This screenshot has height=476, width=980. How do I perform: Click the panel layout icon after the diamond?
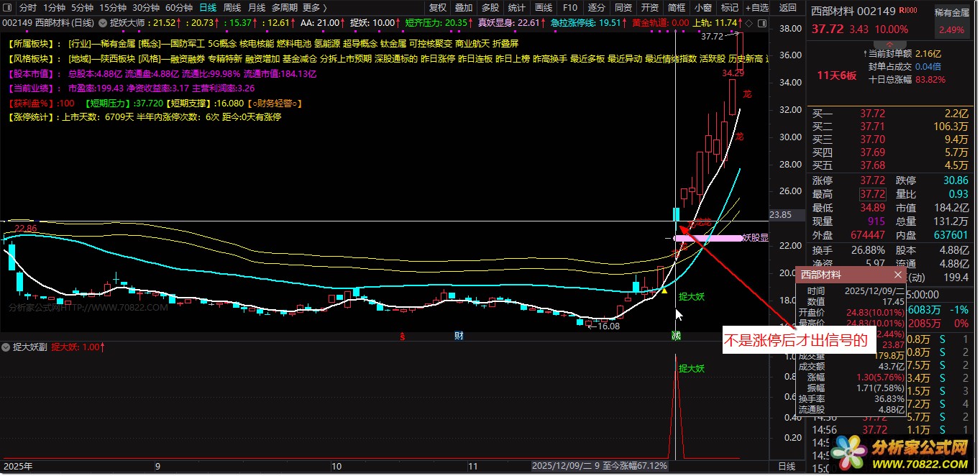[x=761, y=22]
